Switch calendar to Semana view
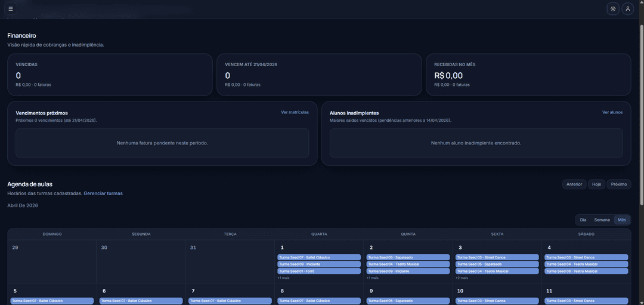 point(602,220)
